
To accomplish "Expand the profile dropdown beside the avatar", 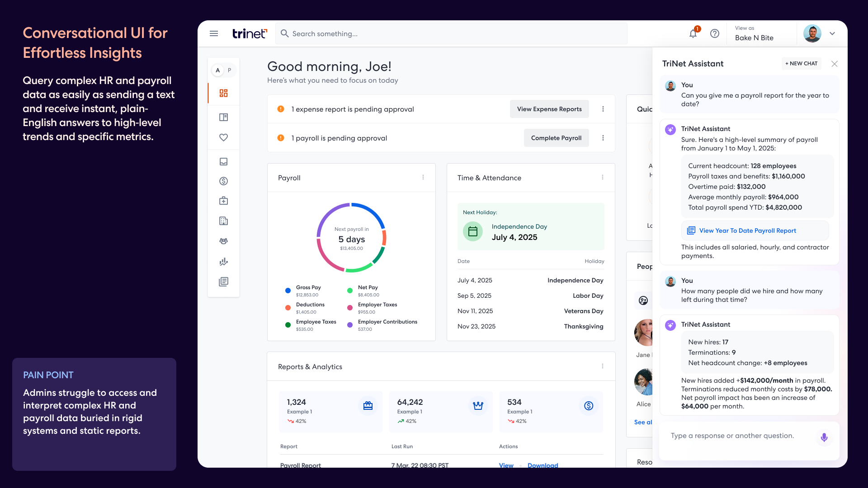I will 832,33.
